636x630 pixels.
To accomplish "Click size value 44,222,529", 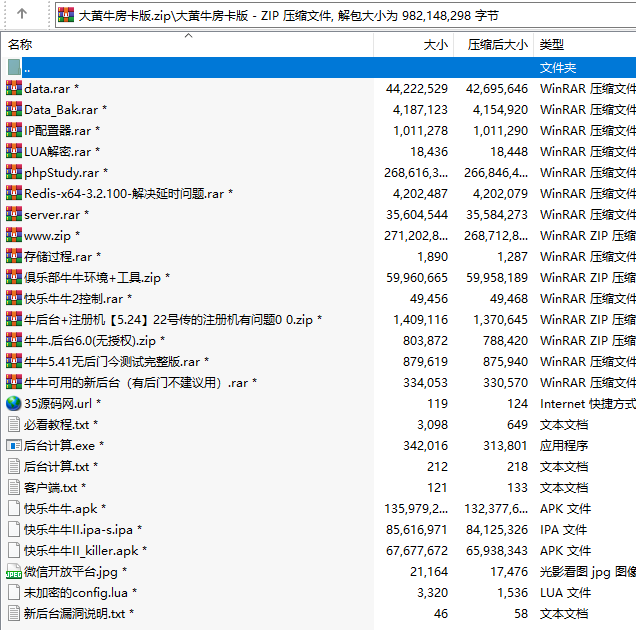I will click(x=417, y=88).
